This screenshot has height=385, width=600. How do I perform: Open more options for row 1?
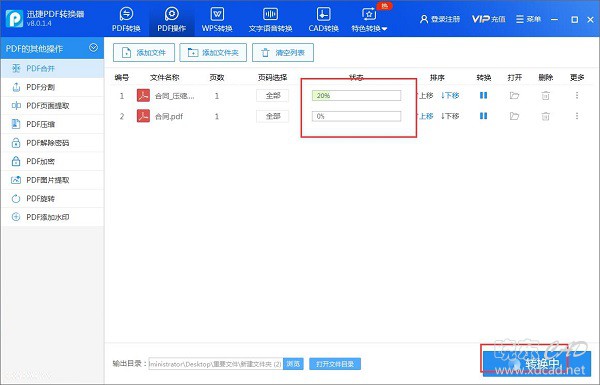coord(577,95)
